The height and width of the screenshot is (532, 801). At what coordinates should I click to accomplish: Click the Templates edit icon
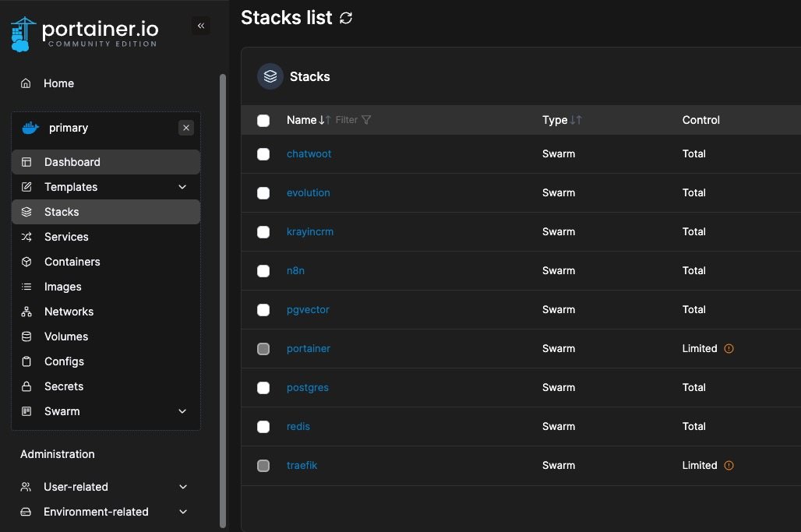point(26,187)
